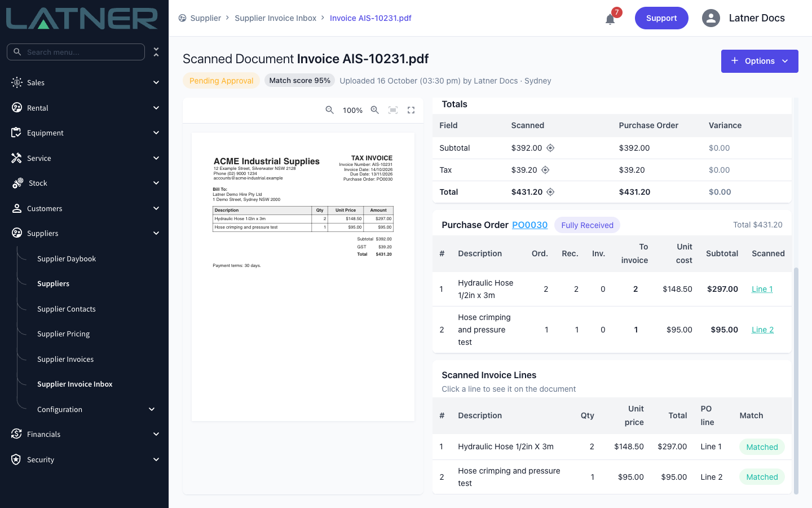
Task: Click the Sales menu icon
Action: pyautogui.click(x=17, y=82)
